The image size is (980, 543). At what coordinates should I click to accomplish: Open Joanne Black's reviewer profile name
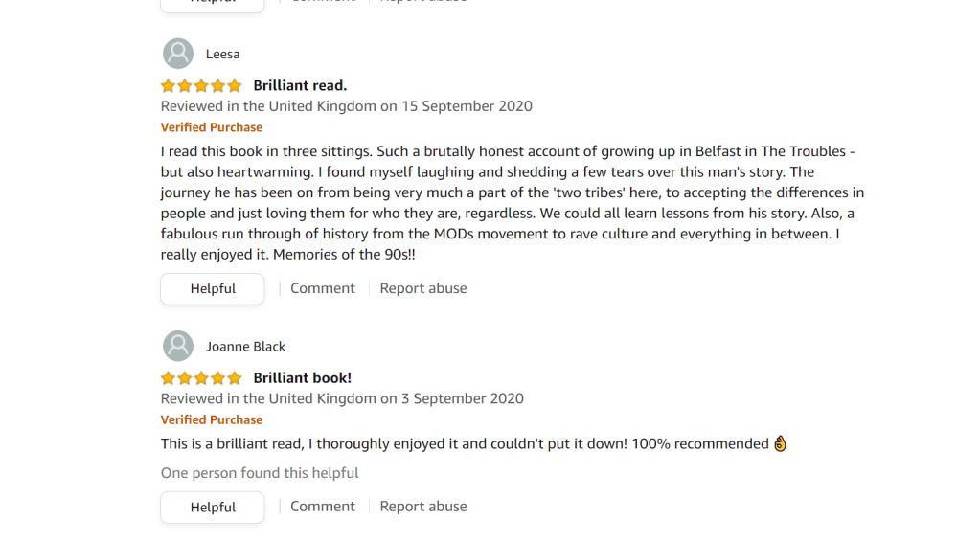[245, 347]
